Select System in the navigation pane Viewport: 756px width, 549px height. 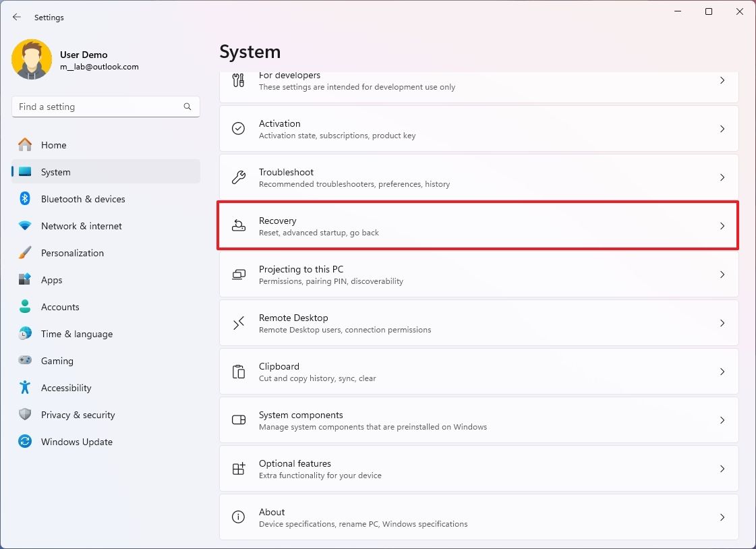56,172
